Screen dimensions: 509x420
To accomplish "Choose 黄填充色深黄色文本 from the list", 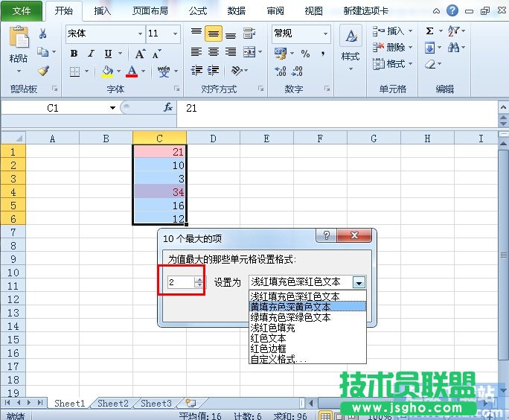I will (x=291, y=306).
